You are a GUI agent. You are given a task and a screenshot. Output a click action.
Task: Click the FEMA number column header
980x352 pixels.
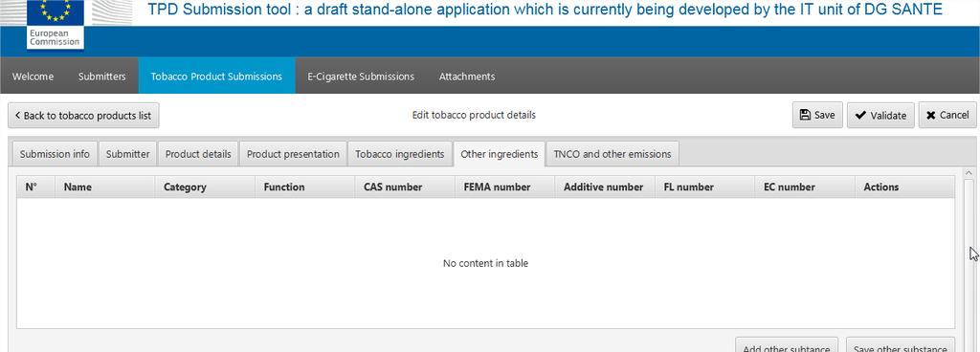[505, 187]
